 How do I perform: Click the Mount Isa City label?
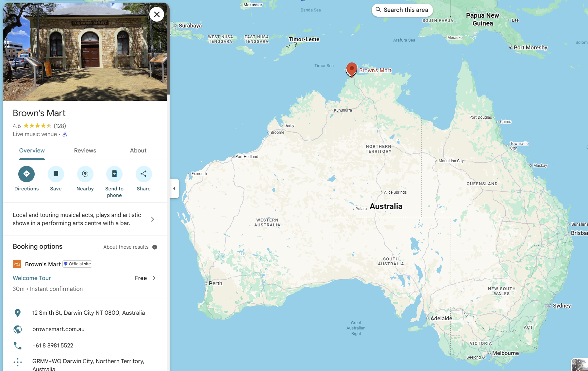coord(451,161)
